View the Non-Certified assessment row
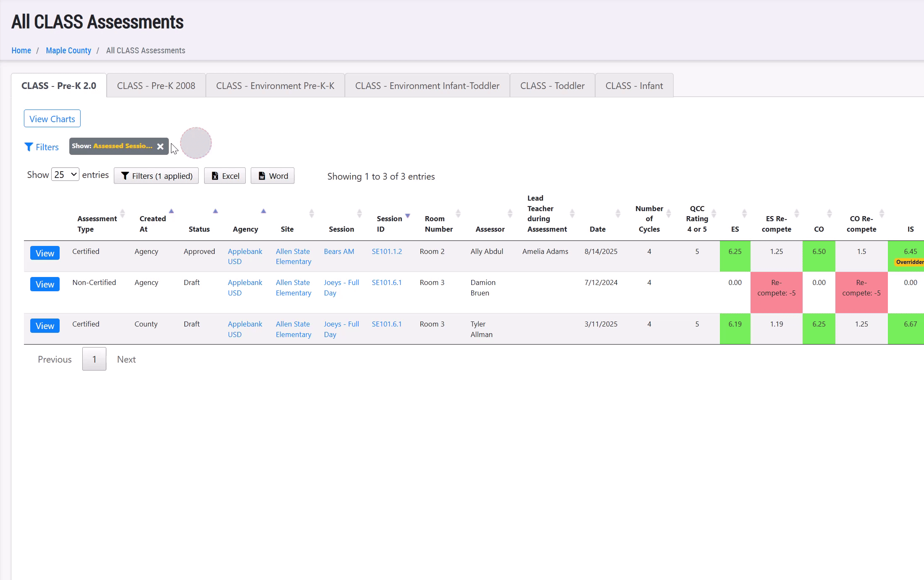924x580 pixels. tap(45, 285)
